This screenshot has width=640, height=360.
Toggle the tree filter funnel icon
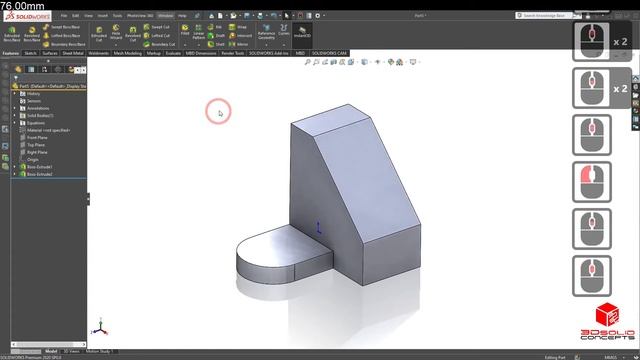[16, 78]
